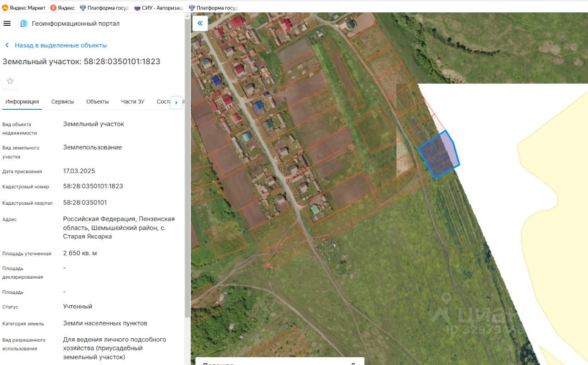Open the Части ЗУ tab
The image size is (588, 365).
pos(133,101)
